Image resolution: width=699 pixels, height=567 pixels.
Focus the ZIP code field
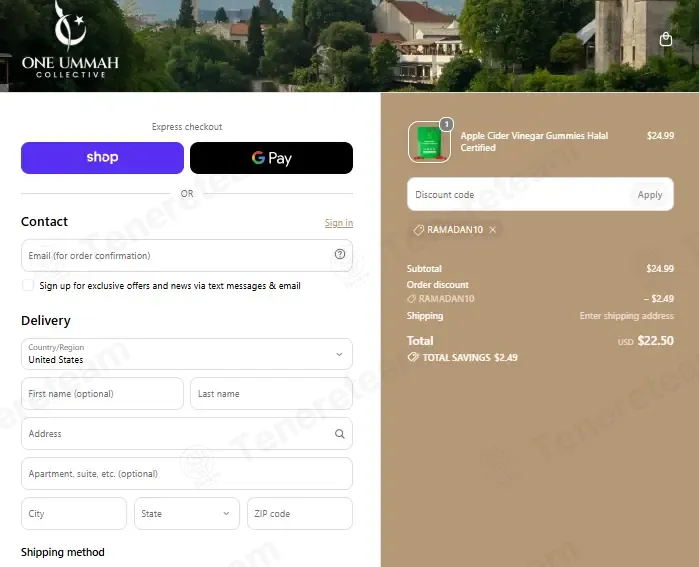(x=300, y=514)
